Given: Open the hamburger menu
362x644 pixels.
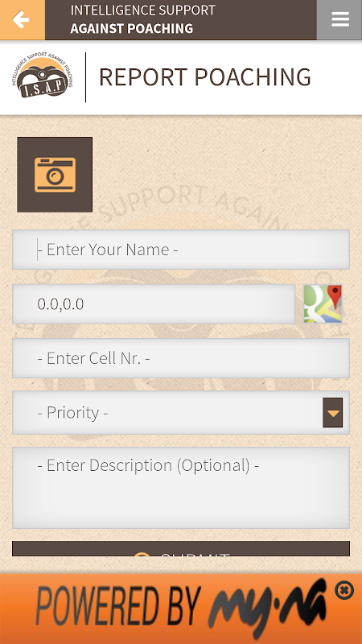Looking at the screenshot, I should (x=340, y=19).
